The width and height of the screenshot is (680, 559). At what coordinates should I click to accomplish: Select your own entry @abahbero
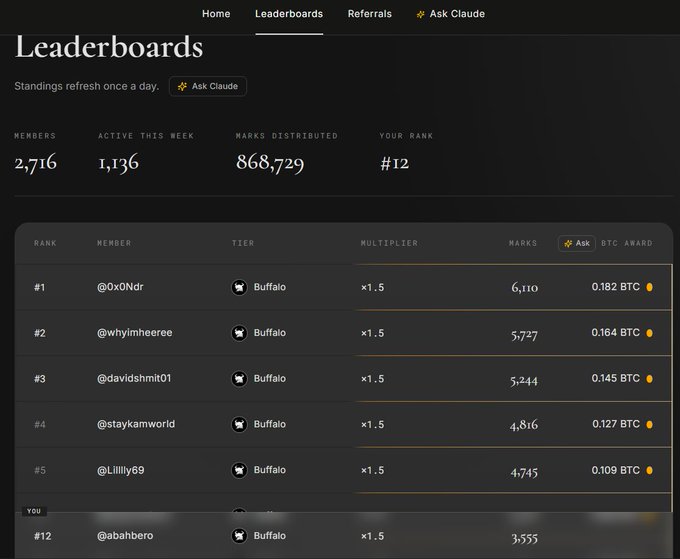tap(125, 536)
